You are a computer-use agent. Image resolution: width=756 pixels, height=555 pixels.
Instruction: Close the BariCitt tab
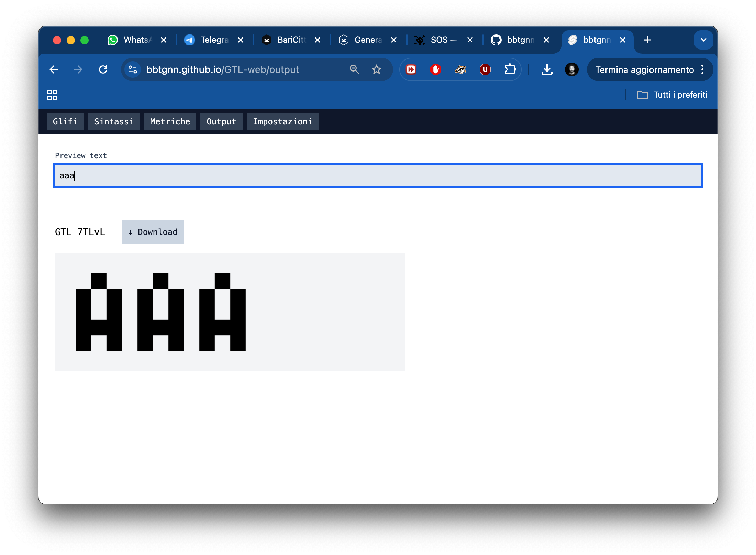coord(318,40)
